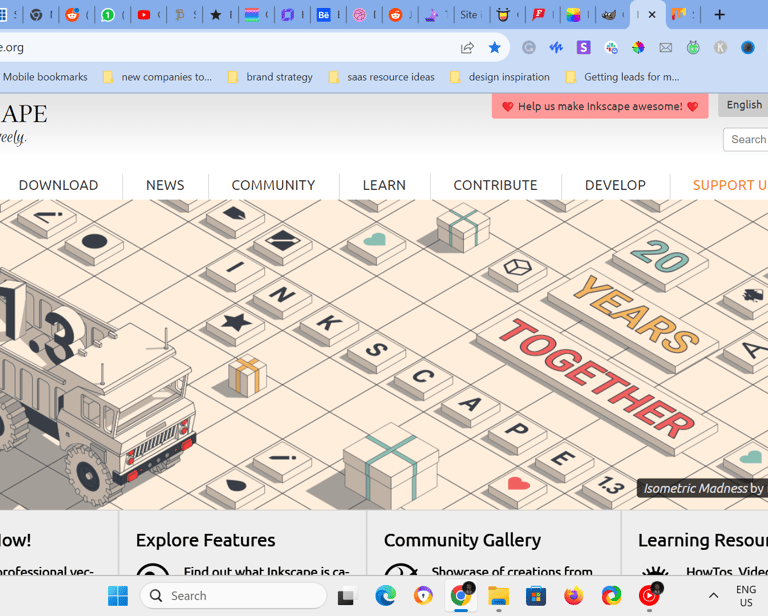
Task: Open the orange-purple keyhole app in taskbar
Action: point(423,596)
